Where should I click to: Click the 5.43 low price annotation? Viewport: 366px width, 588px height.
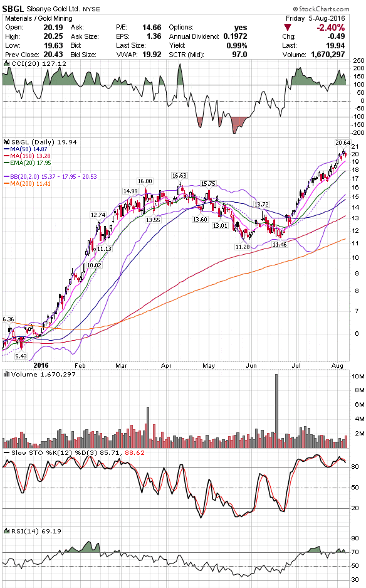coord(21,356)
